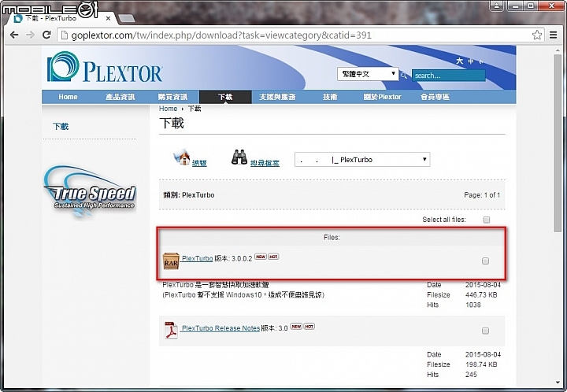Click the RAR archive icon for PlexTurbo
Image resolution: width=567 pixels, height=392 pixels.
(x=171, y=261)
